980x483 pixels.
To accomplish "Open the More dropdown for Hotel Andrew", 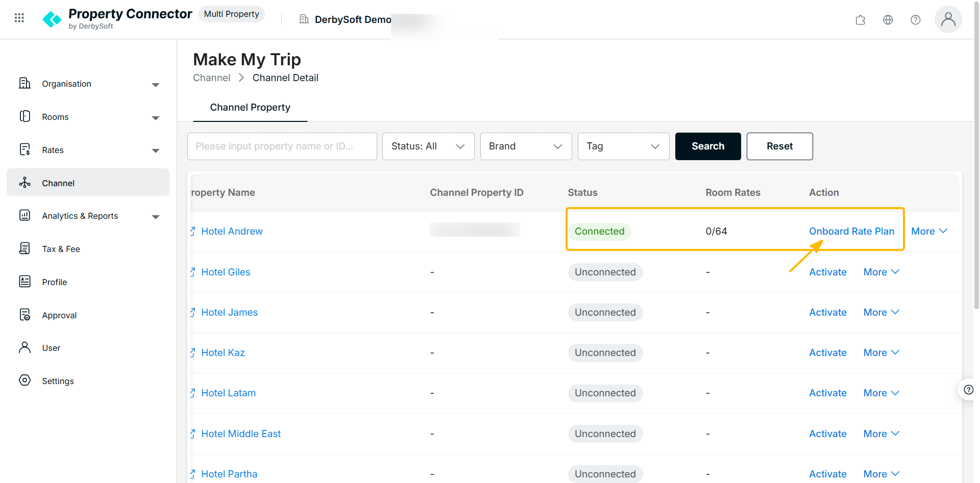I will coord(929,231).
